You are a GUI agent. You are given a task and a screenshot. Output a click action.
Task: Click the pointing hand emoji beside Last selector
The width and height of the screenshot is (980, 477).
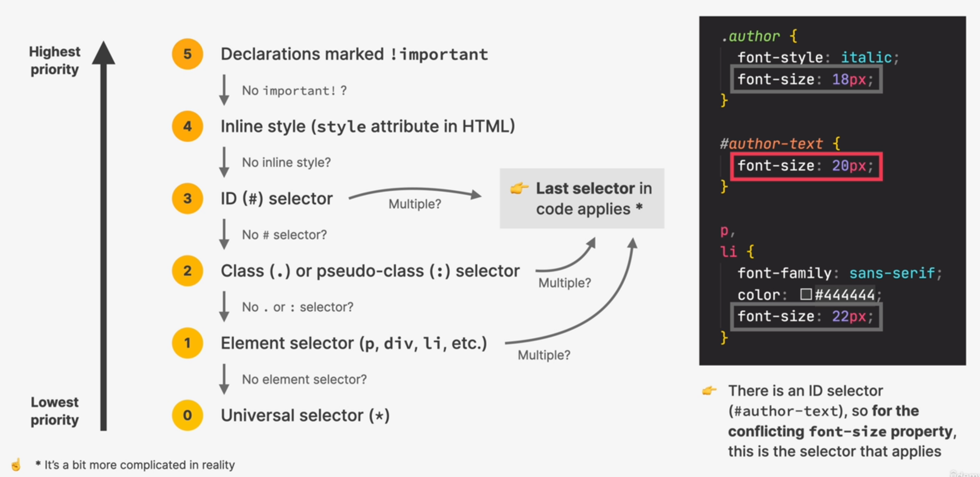519,188
